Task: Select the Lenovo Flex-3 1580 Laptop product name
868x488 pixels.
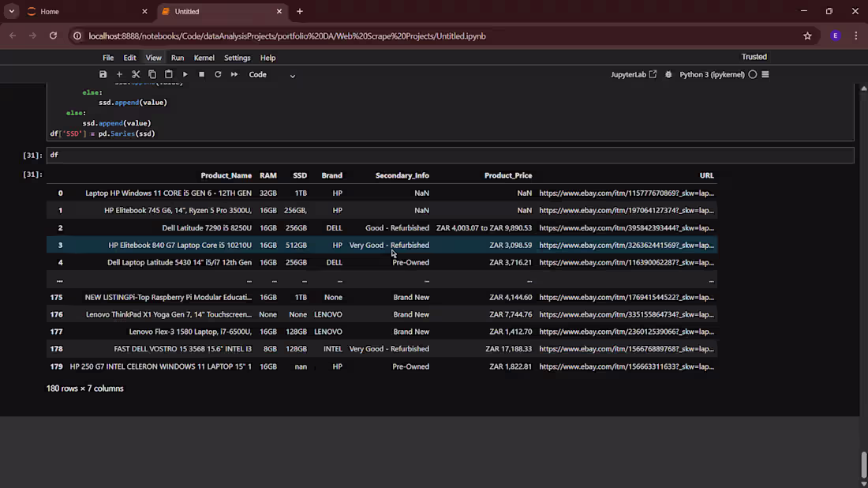Action: click(190, 331)
